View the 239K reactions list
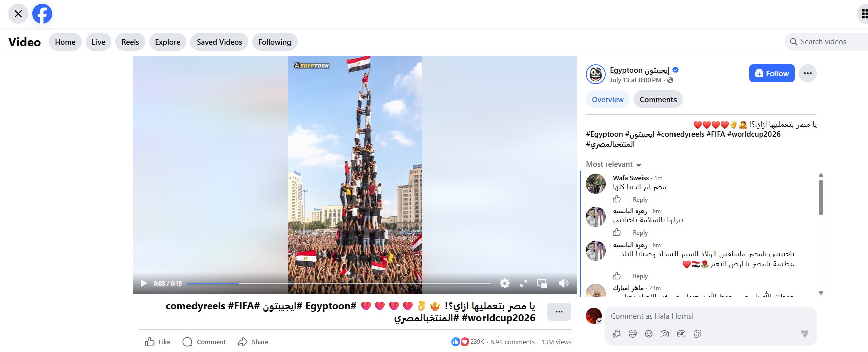The width and height of the screenshot is (868, 352). pos(468,342)
